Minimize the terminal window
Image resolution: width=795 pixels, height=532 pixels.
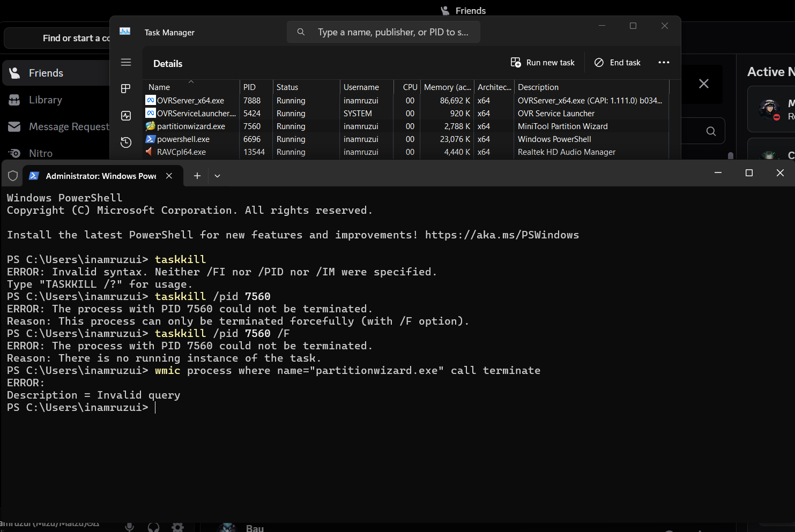[x=718, y=173]
